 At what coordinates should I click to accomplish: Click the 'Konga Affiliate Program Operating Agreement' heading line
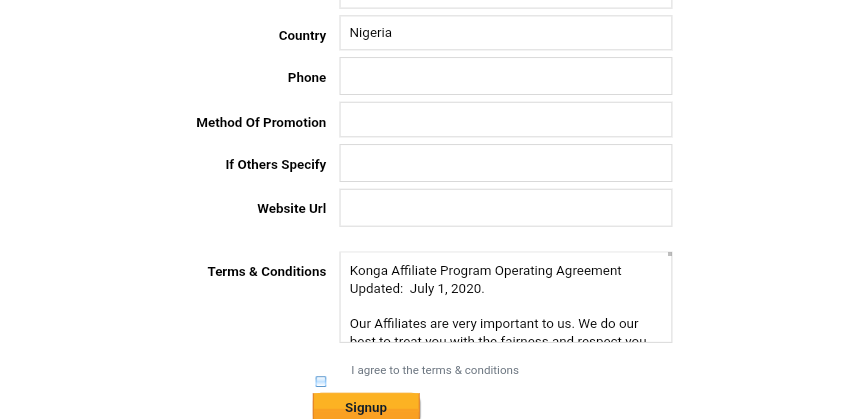coord(485,271)
